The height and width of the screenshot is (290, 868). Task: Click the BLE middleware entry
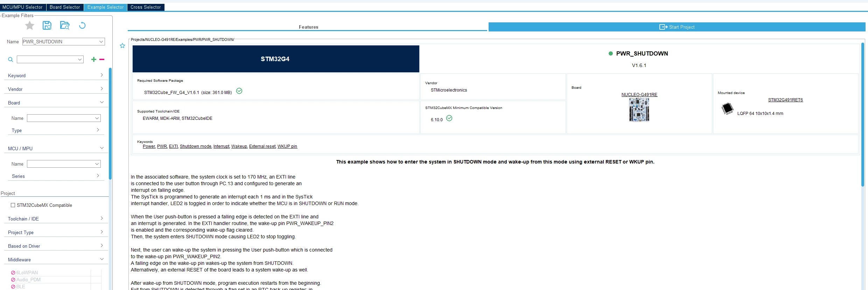tap(21, 287)
